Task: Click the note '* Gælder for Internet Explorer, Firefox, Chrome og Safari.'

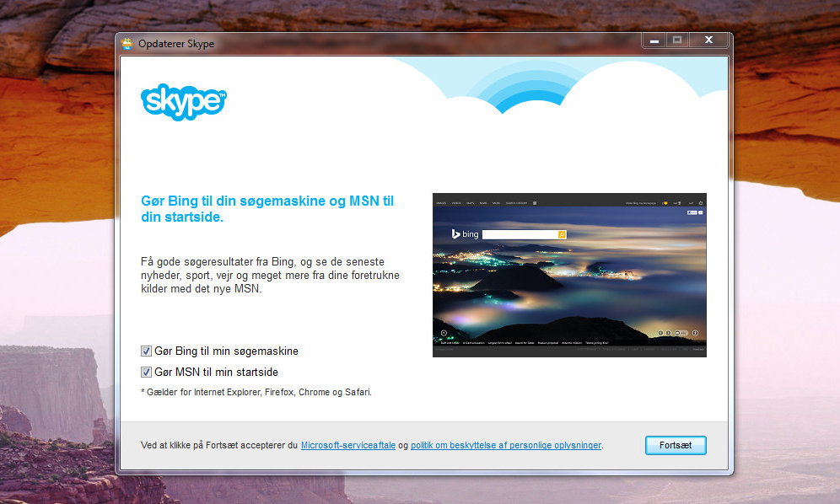Action: (x=256, y=392)
